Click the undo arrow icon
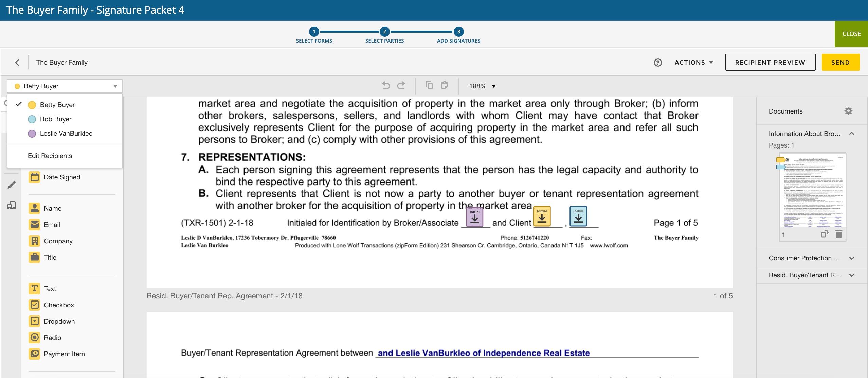 386,85
